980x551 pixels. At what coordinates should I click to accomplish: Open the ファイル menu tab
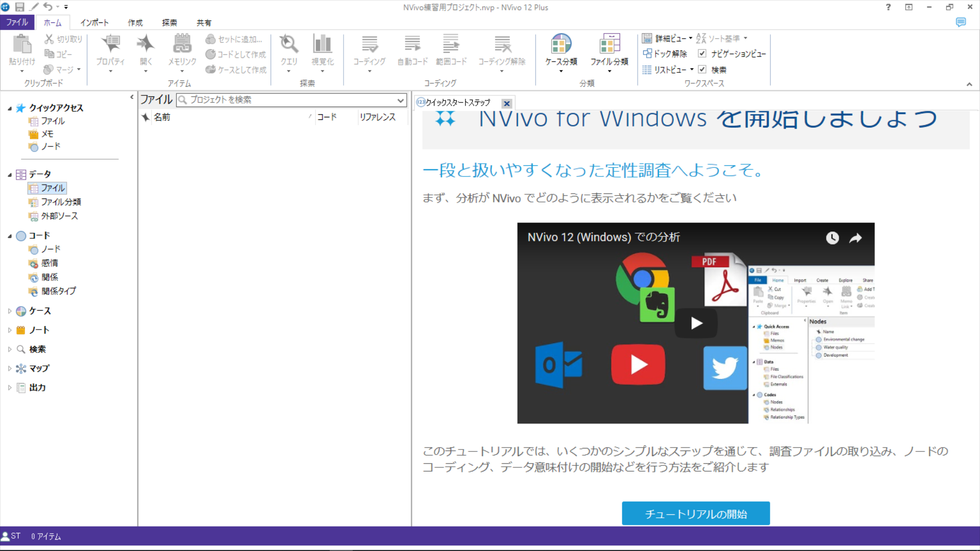point(17,22)
